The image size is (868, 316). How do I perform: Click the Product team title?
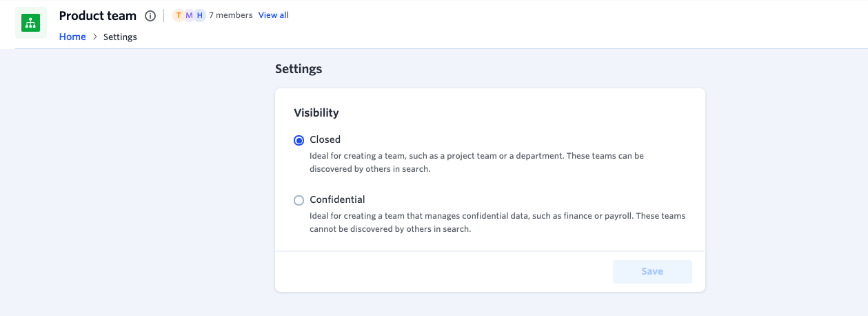click(98, 16)
